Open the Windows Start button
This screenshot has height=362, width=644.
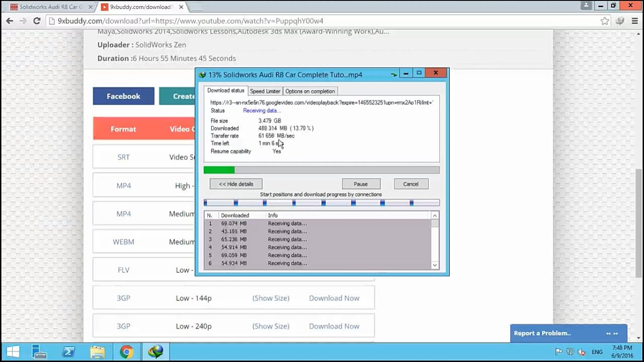coord(13,352)
